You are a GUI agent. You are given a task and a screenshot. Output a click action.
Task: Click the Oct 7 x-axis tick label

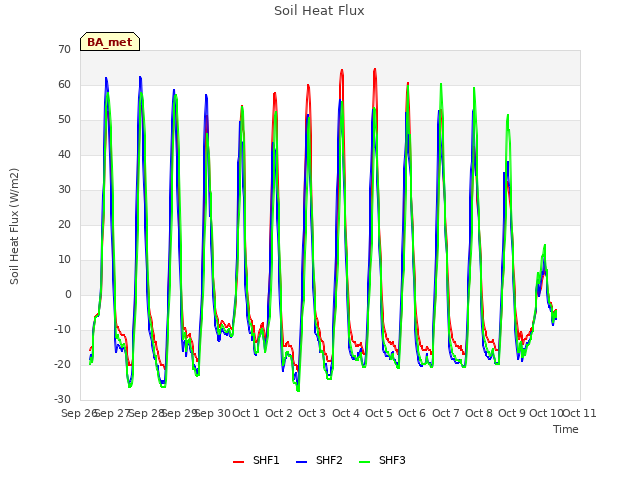pyautogui.click(x=446, y=413)
